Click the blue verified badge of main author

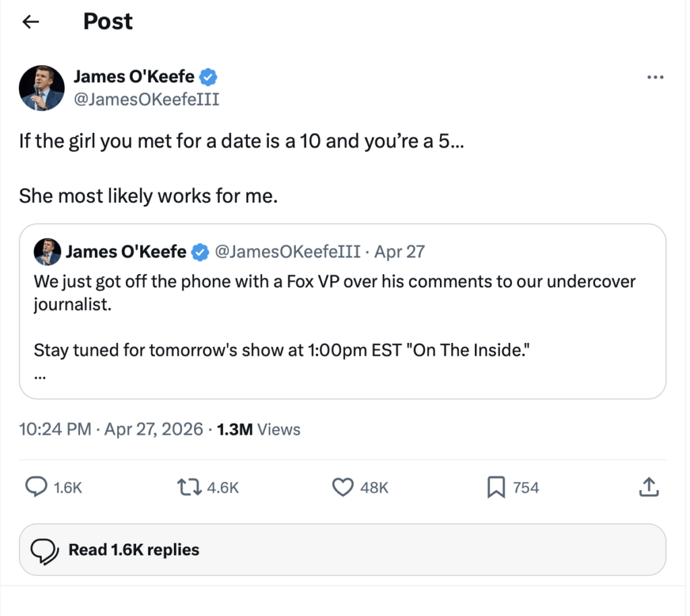click(210, 78)
